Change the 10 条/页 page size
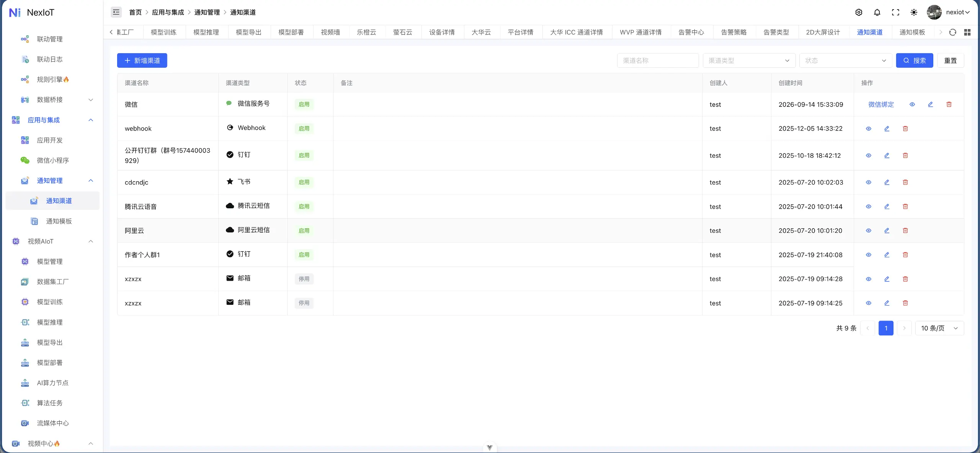The width and height of the screenshot is (980, 453). (939, 328)
